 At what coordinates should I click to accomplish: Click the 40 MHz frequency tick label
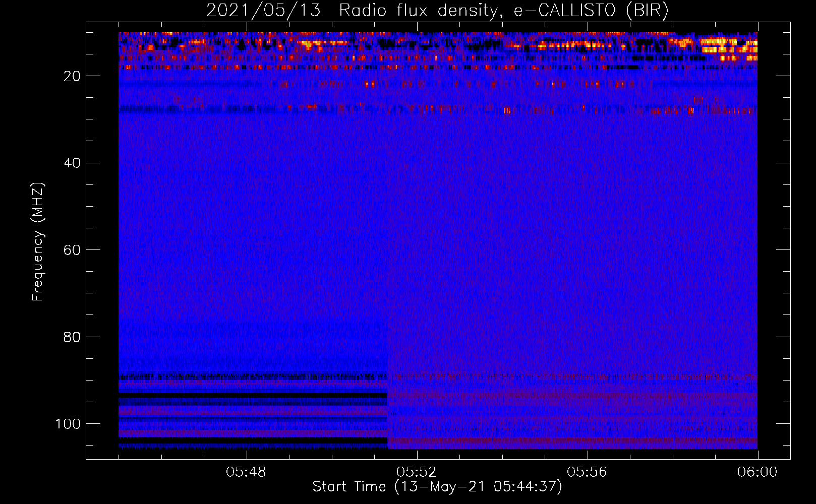coord(72,163)
